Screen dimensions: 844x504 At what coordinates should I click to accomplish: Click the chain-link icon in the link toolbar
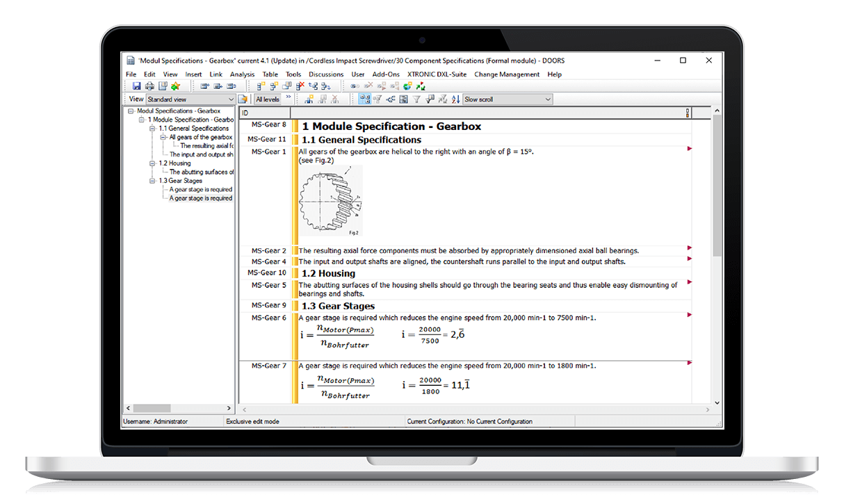(355, 86)
